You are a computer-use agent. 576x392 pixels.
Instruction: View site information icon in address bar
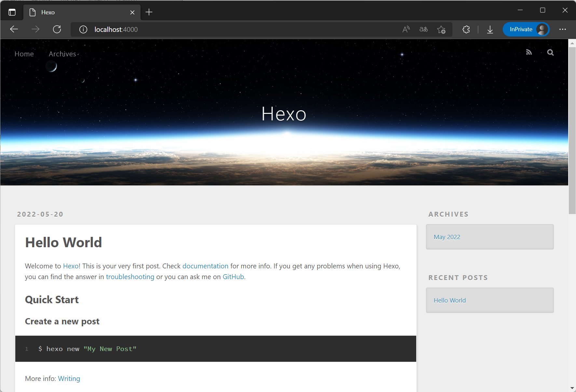point(83,30)
